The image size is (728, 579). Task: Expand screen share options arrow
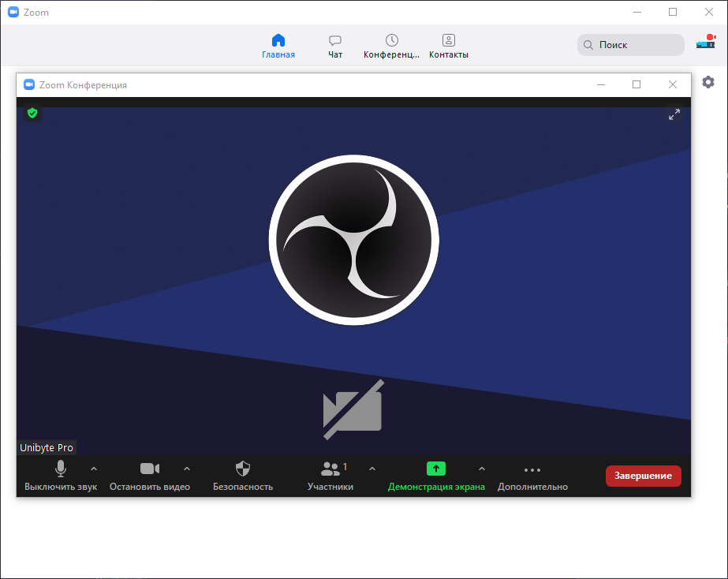482,469
